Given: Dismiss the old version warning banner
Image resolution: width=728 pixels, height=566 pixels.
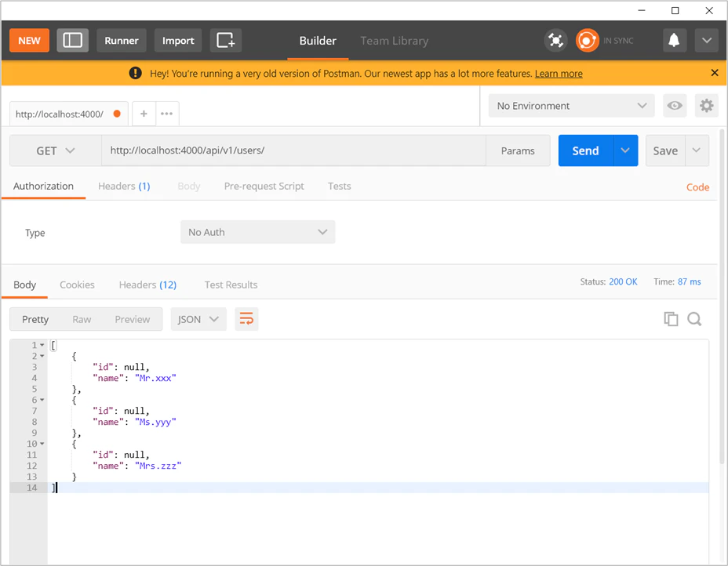Looking at the screenshot, I should click(x=715, y=72).
